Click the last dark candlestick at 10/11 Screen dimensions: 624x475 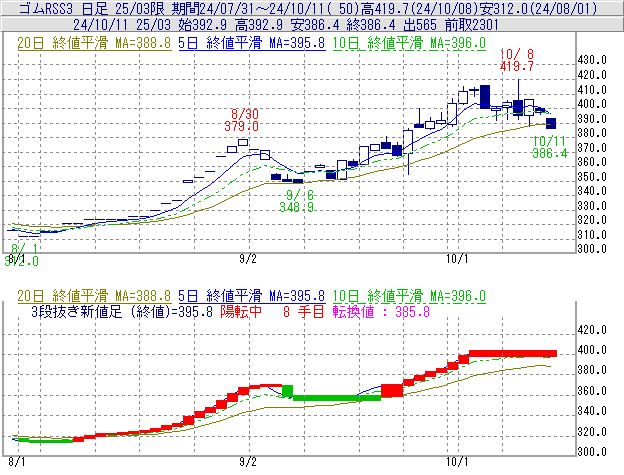551,123
